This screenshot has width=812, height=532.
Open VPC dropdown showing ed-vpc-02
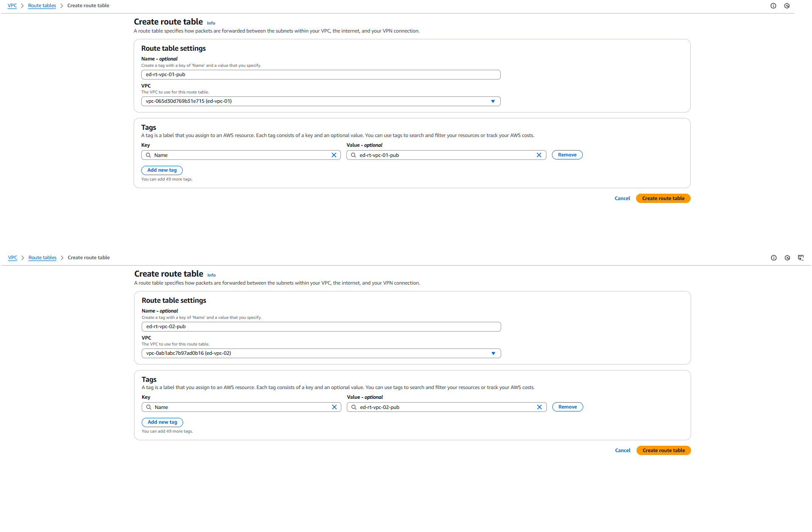click(x=321, y=353)
